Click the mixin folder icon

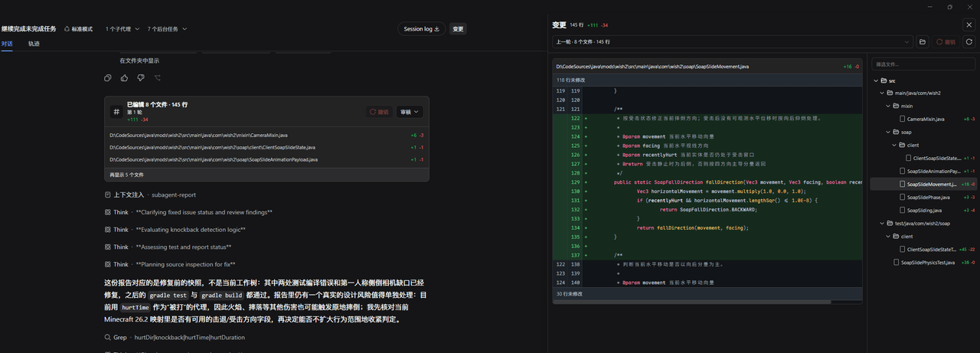click(x=896, y=106)
